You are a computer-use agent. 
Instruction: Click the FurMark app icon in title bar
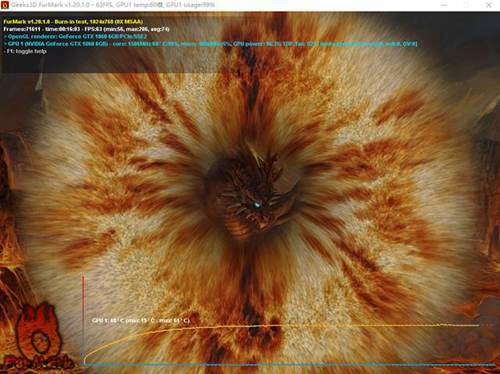pyautogui.click(x=5, y=5)
